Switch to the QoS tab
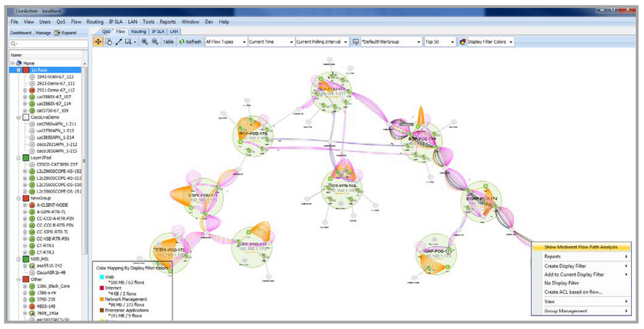Screen dimensions: 644x329 coord(106,31)
